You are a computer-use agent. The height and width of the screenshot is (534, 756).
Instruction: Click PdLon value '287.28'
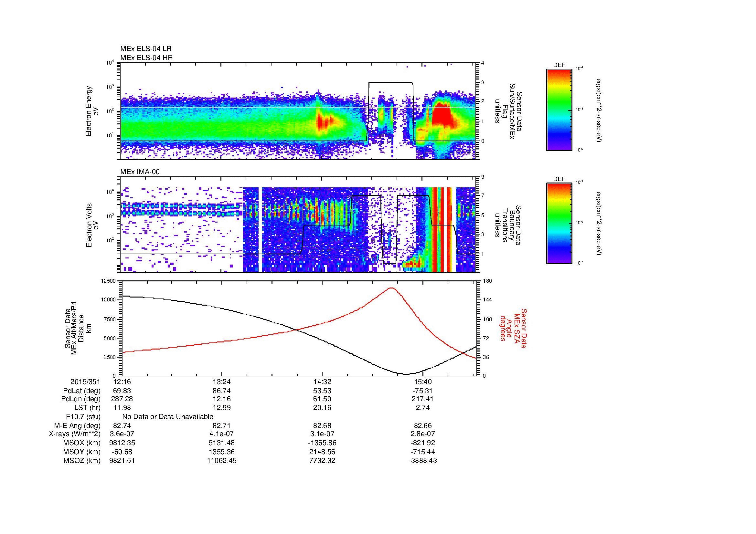pyautogui.click(x=122, y=399)
